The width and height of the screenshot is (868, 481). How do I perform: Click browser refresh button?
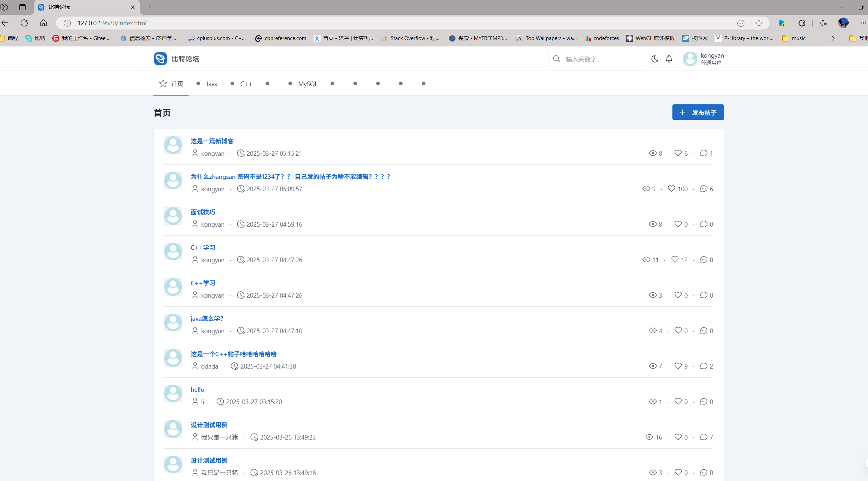click(x=24, y=23)
